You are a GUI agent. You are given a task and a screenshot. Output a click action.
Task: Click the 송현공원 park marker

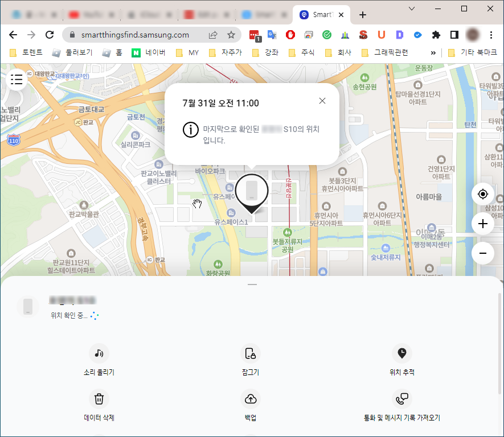(364, 78)
